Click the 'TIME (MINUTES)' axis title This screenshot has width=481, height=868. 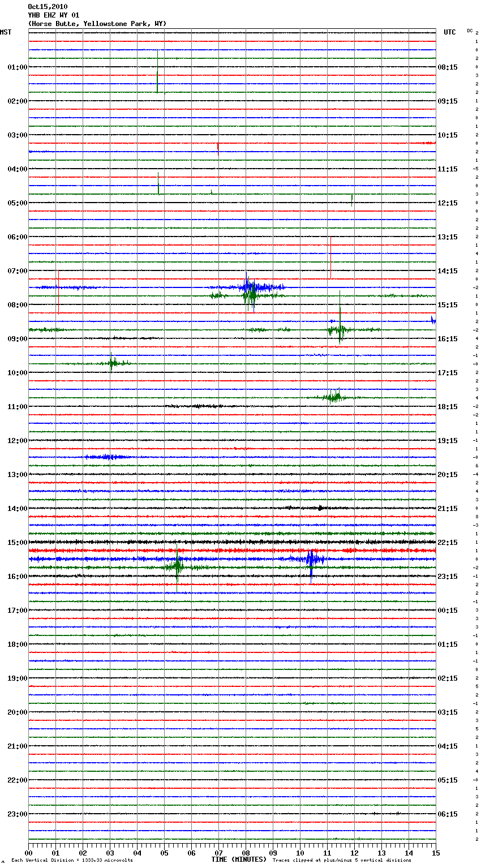click(x=239, y=860)
